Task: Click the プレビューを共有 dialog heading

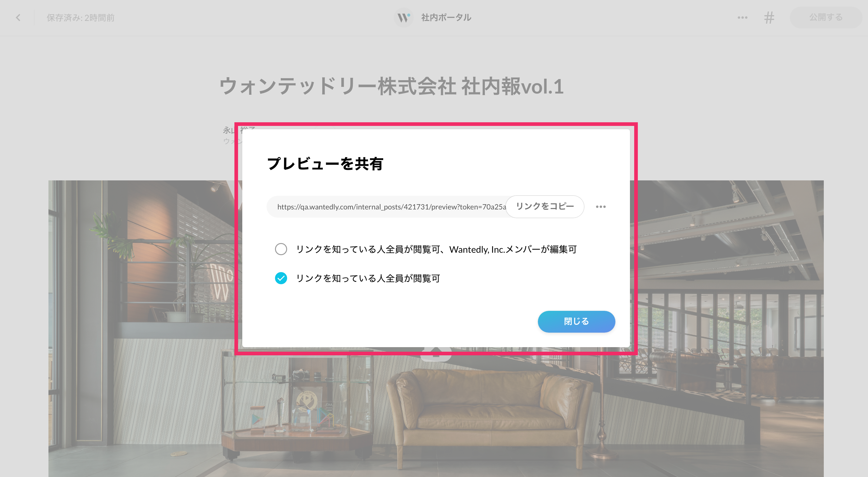Action: pos(325,164)
